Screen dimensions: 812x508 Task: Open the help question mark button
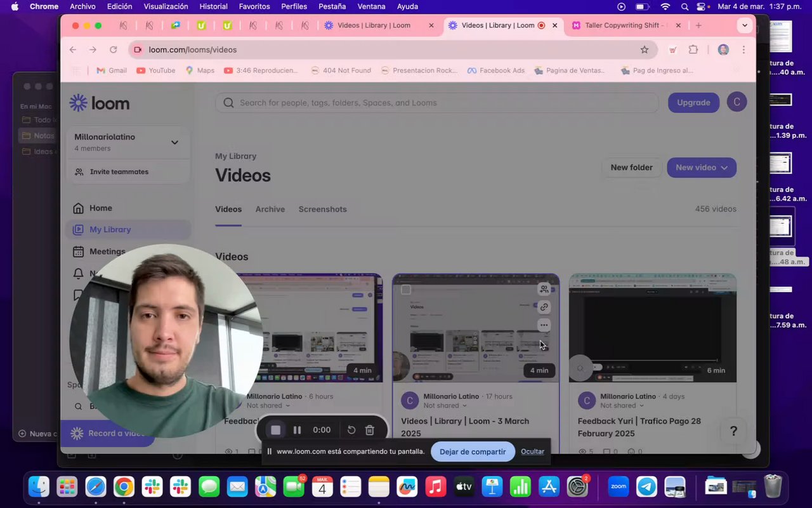click(x=733, y=431)
